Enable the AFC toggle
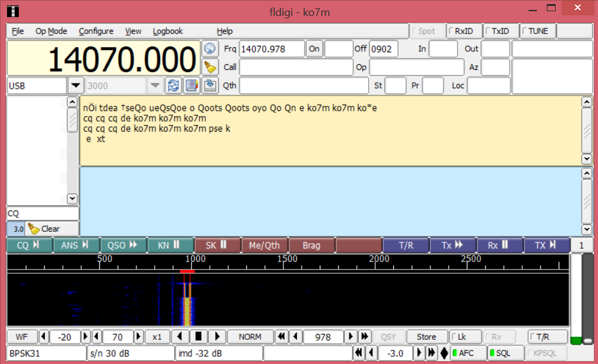Screen dimensions: 598x364 [x=467, y=353]
